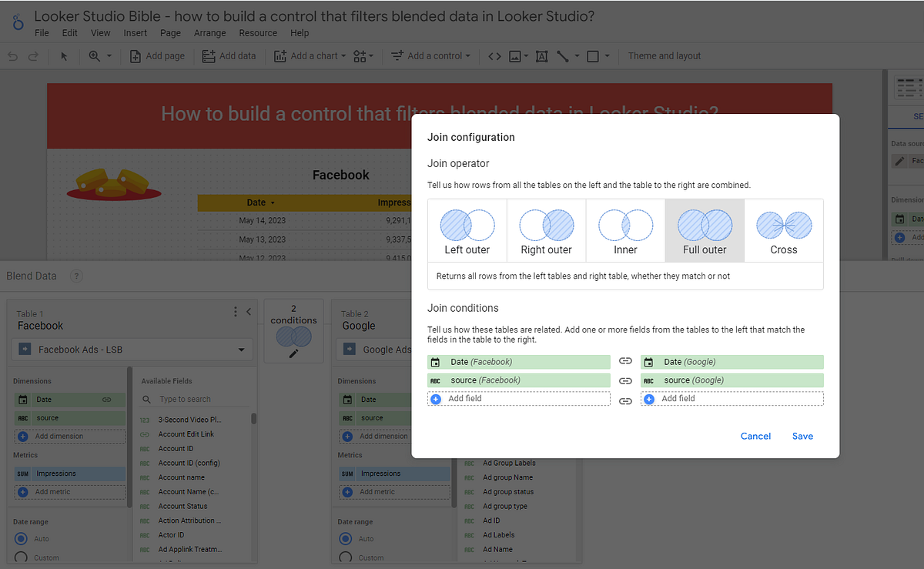Select the Line drawing tool

tap(563, 55)
